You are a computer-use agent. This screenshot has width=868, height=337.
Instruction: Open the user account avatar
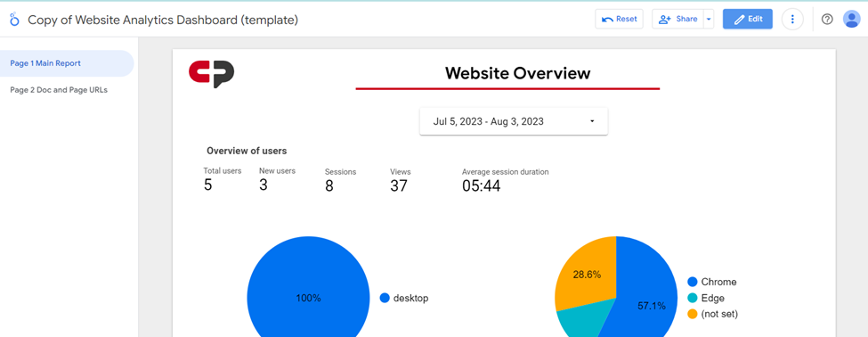(851, 19)
